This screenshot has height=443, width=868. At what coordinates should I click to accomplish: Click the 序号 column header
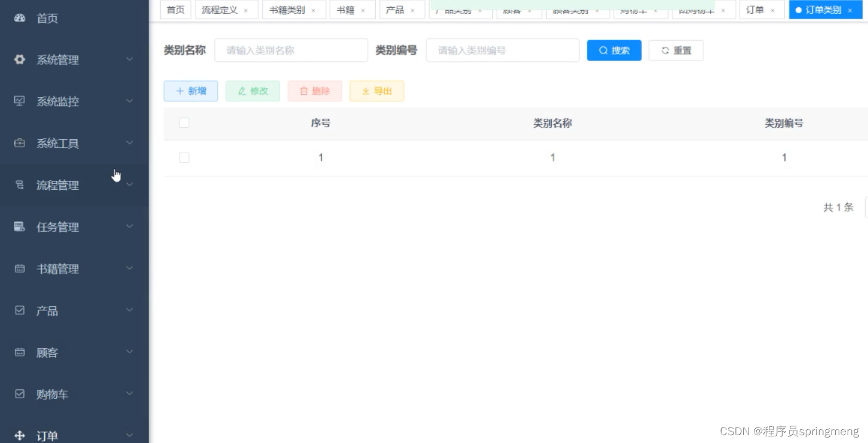pos(321,124)
